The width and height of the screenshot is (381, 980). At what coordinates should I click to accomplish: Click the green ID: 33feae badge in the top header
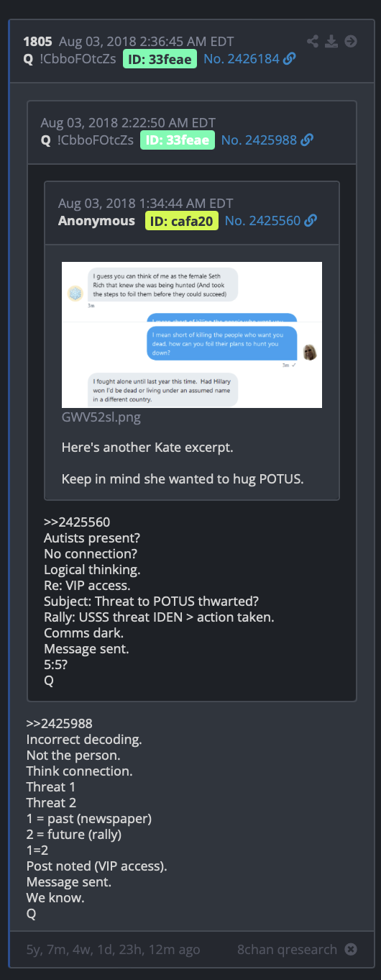pos(160,59)
